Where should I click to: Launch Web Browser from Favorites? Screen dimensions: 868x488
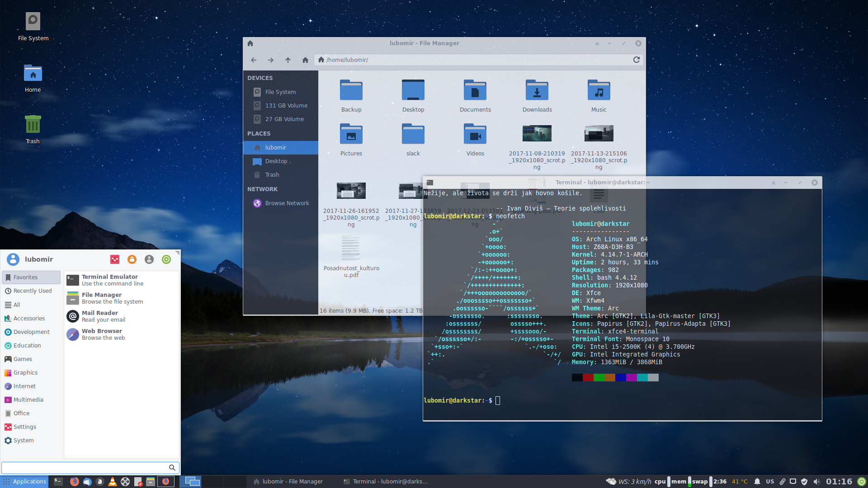tap(122, 334)
